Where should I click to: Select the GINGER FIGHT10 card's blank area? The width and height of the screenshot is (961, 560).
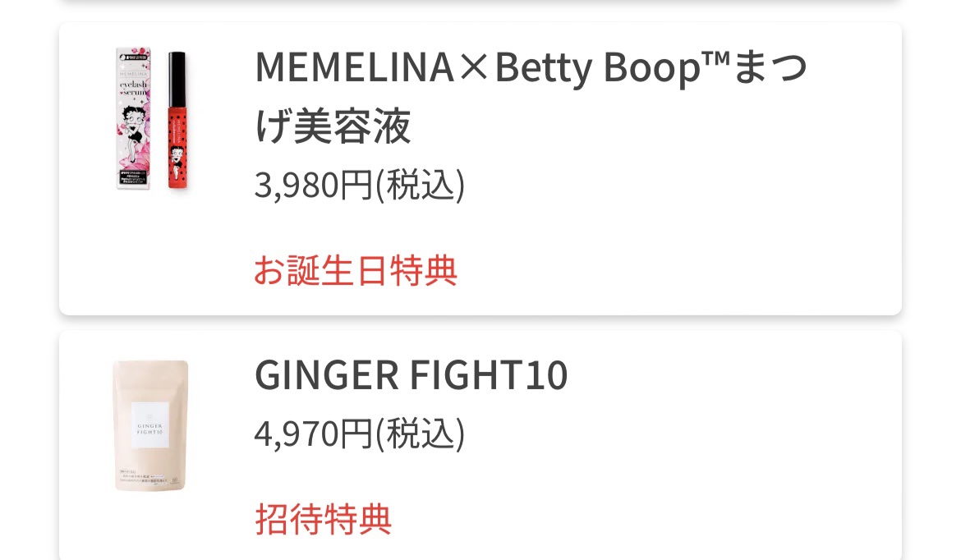723,460
